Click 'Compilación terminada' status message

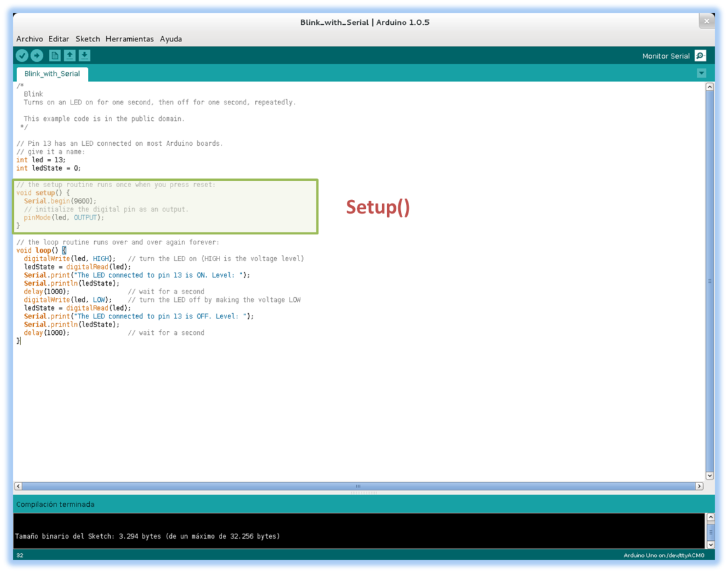tap(55, 504)
